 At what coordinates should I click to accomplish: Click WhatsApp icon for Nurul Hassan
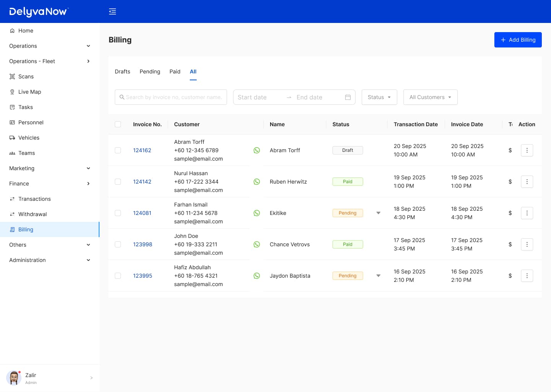(257, 182)
